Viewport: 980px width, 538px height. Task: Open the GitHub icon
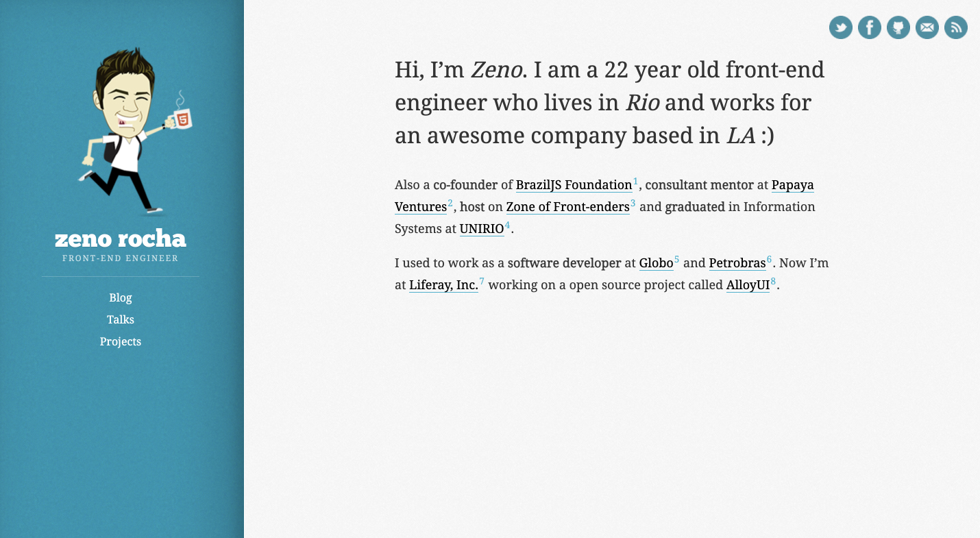pos(898,27)
